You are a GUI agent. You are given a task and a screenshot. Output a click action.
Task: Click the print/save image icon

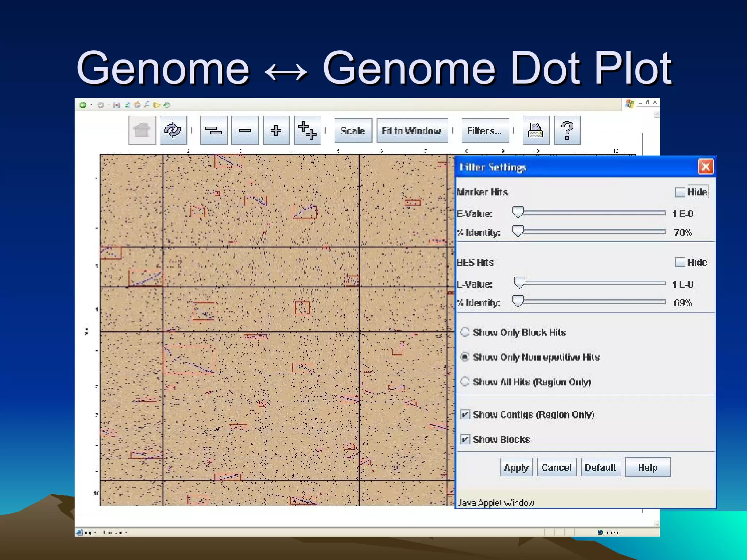click(x=536, y=130)
